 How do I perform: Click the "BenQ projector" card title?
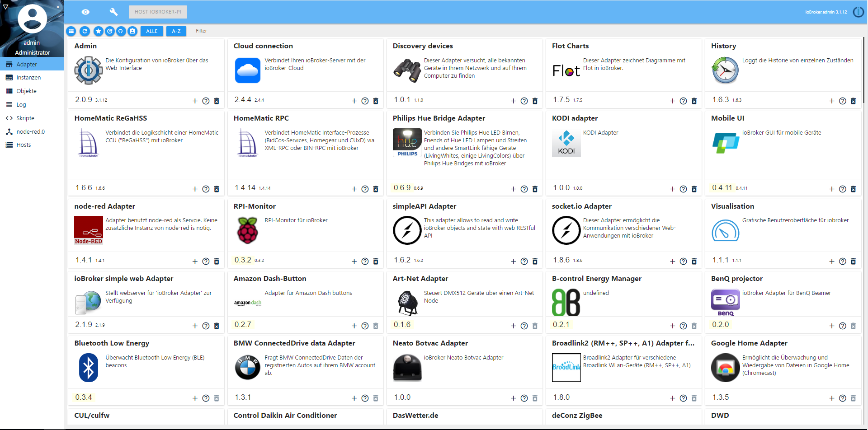click(x=736, y=279)
